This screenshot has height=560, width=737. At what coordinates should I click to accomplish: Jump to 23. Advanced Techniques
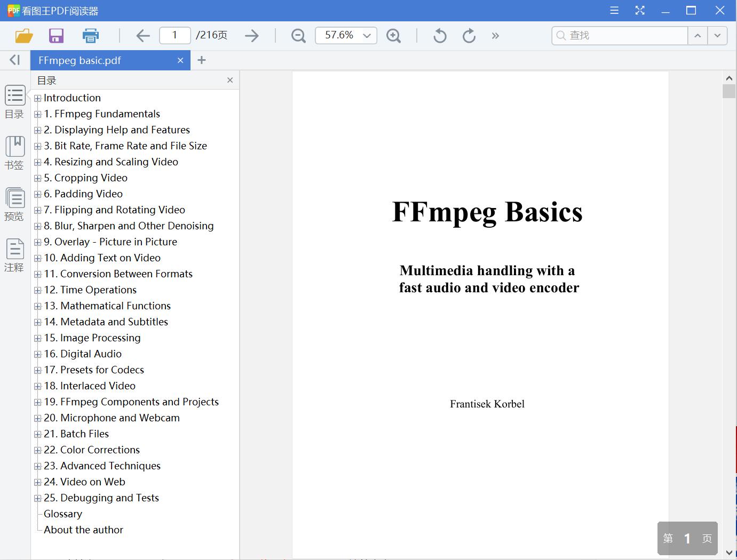coord(102,466)
